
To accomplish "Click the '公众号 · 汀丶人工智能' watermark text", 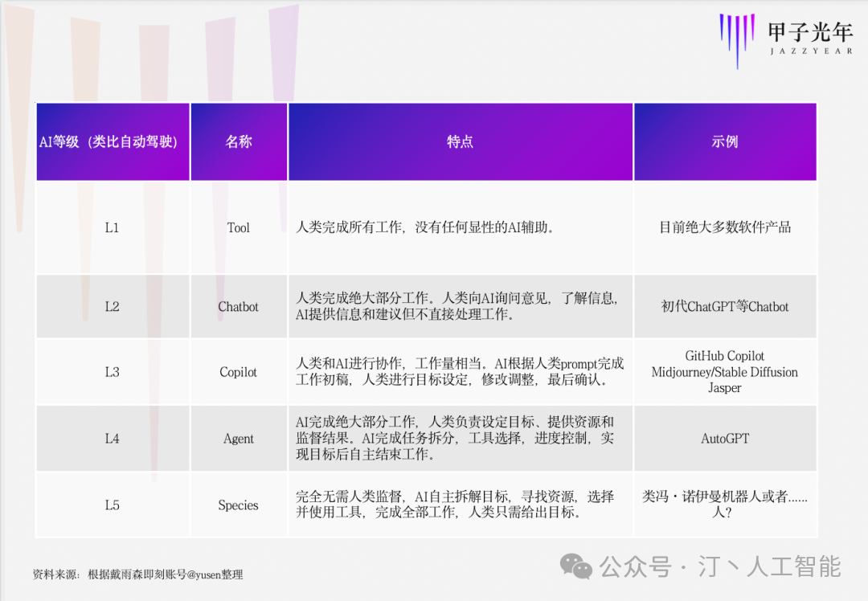I will [720, 566].
